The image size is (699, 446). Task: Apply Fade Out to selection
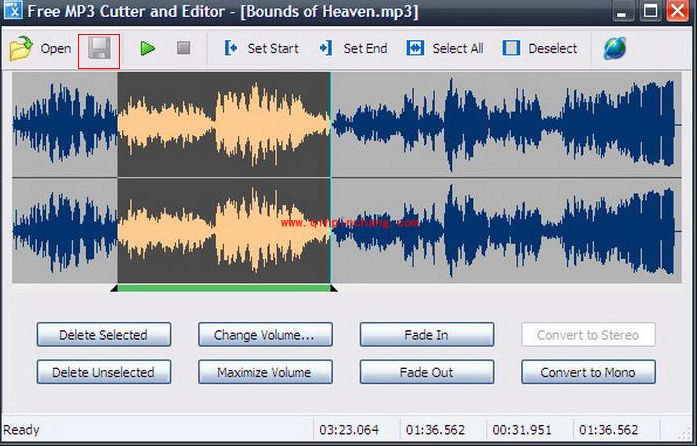427,372
